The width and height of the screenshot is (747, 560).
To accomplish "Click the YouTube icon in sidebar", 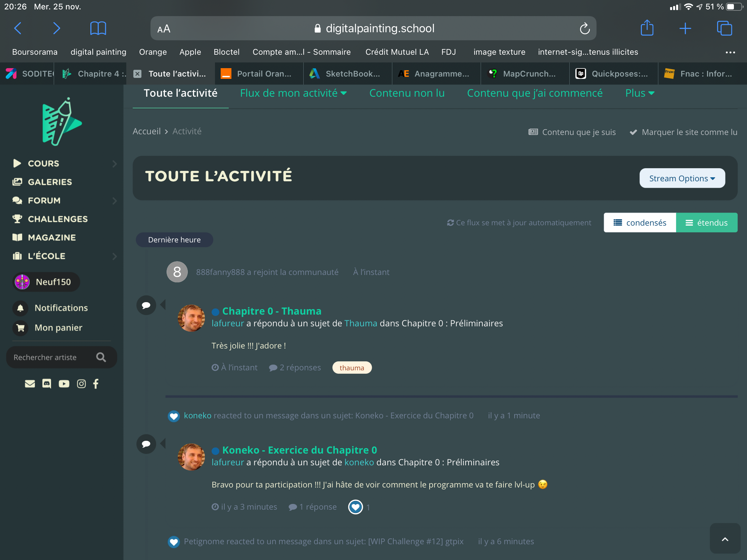I will coord(64,384).
